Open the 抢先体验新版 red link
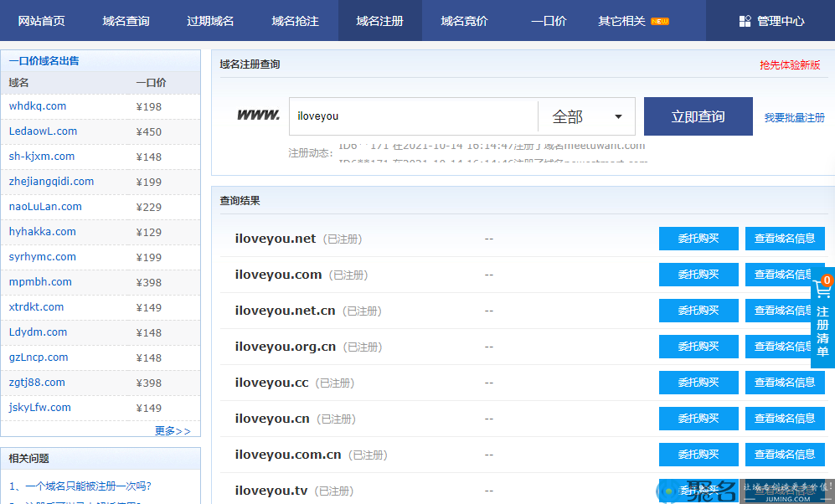Viewport: 835px width, 504px height. (x=790, y=65)
